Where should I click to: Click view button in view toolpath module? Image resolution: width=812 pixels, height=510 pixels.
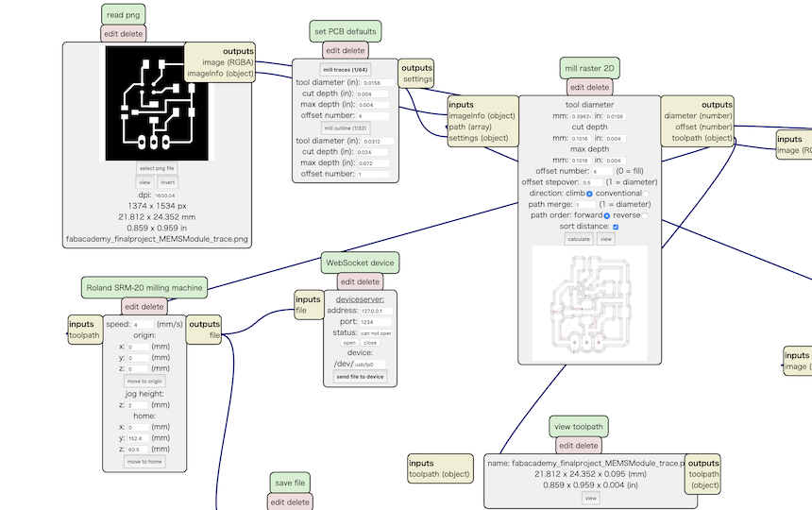(590, 498)
